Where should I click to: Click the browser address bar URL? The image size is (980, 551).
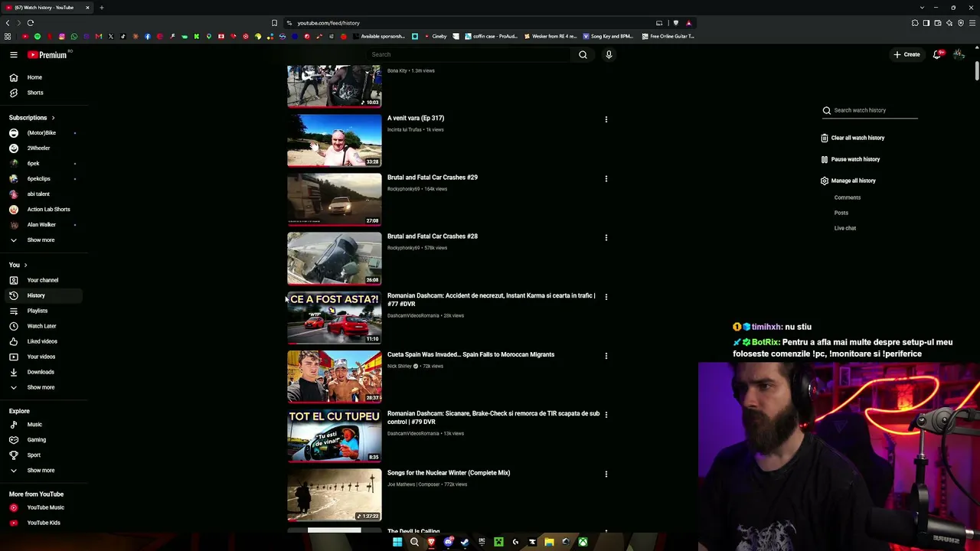click(x=328, y=23)
